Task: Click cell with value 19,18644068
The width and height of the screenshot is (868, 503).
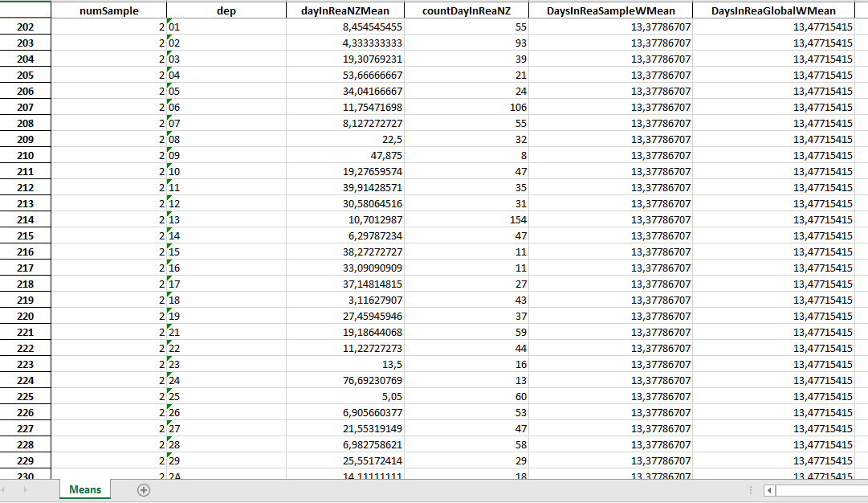Action: [x=345, y=333]
